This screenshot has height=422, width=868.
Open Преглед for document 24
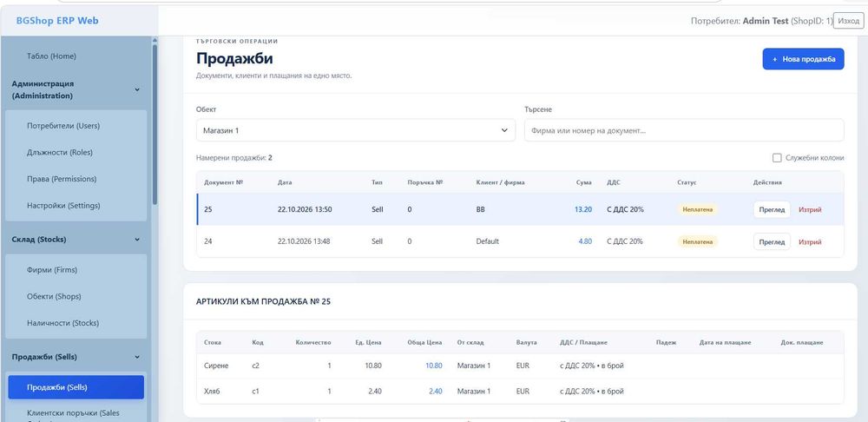pyautogui.click(x=772, y=241)
